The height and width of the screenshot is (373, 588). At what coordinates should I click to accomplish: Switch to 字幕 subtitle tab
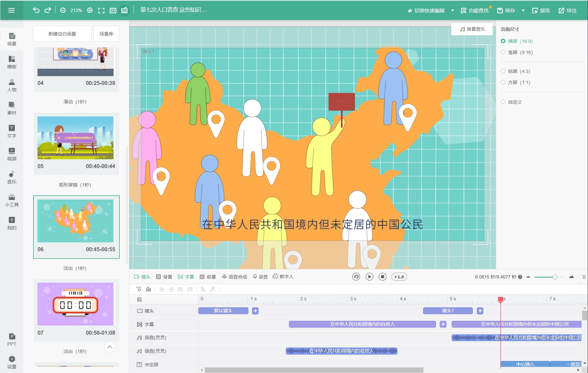[186, 277]
